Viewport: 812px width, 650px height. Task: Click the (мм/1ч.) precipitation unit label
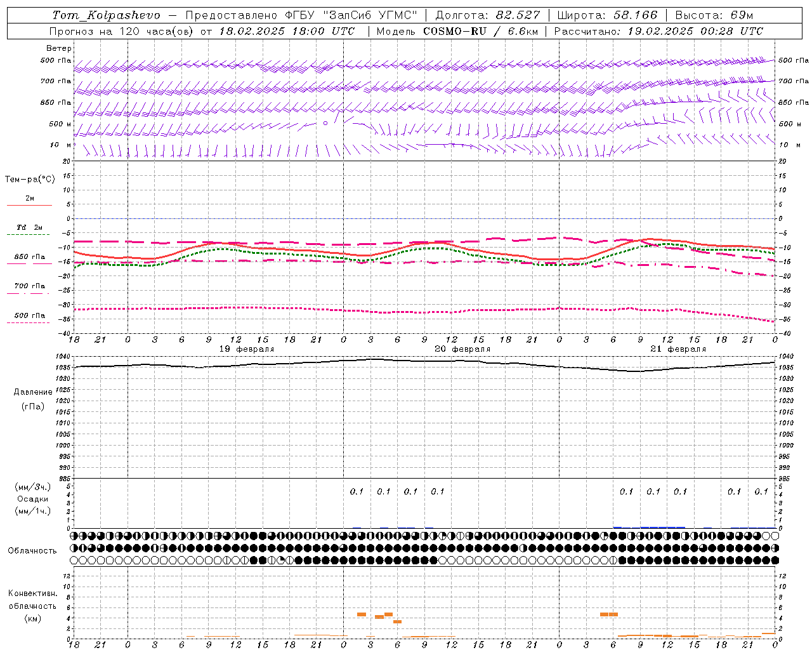click(x=33, y=512)
